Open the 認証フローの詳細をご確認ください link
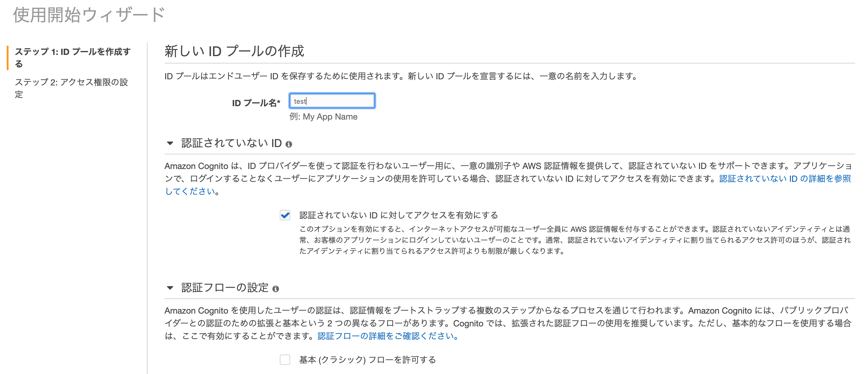Viewport: 868px width, 374px height. (x=387, y=336)
